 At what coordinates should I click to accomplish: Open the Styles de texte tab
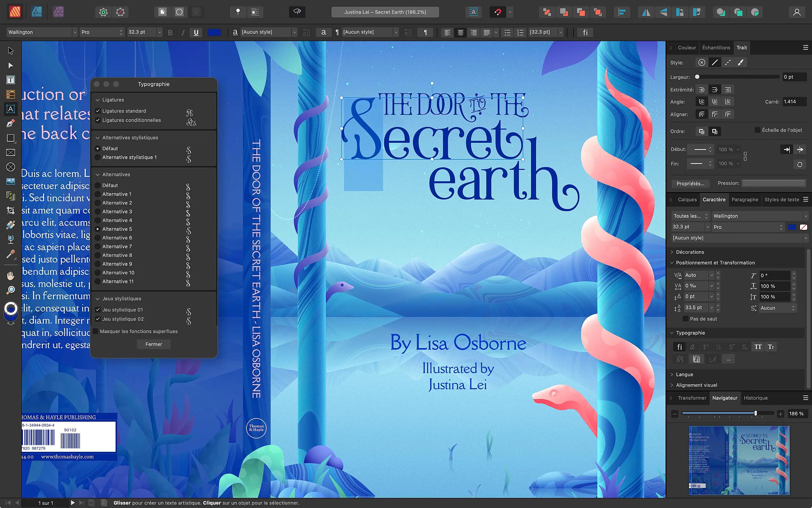[x=782, y=200]
